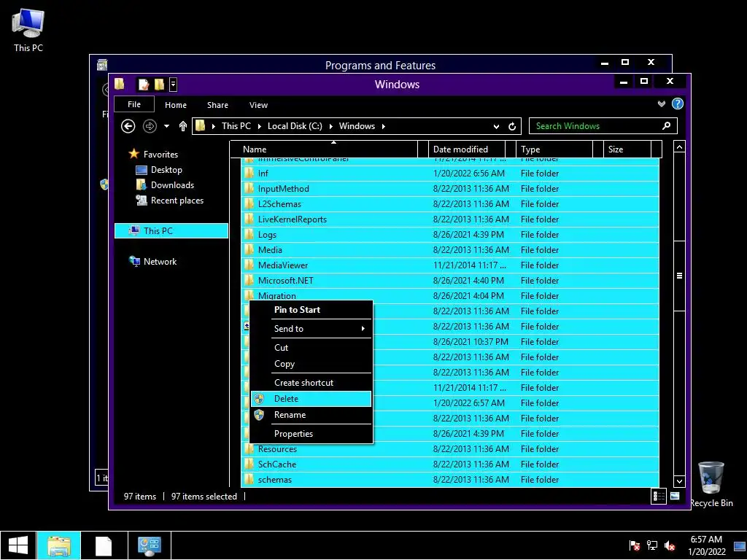Select the Microsoft.NET folder name
The width and height of the screenshot is (747, 560).
285,281
